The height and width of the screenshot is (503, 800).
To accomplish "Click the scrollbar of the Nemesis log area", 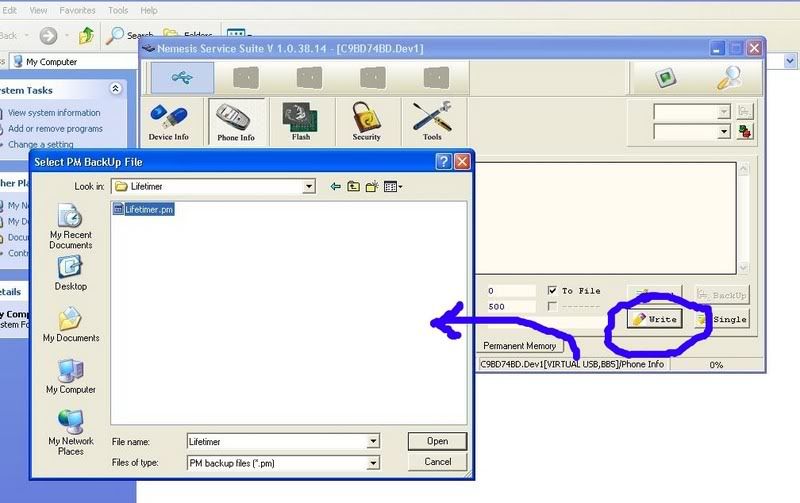I will point(743,218).
